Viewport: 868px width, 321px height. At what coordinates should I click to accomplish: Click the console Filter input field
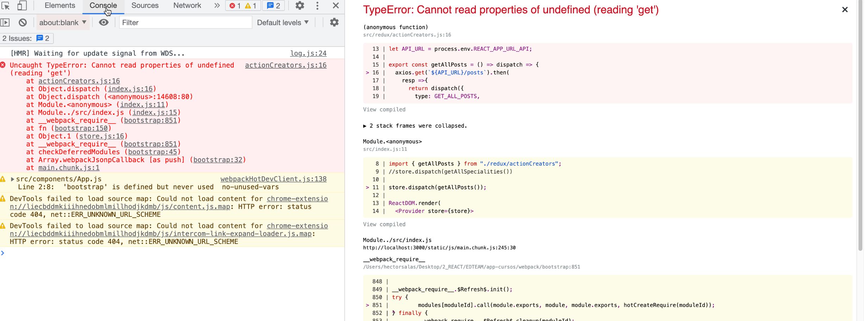[x=185, y=23]
